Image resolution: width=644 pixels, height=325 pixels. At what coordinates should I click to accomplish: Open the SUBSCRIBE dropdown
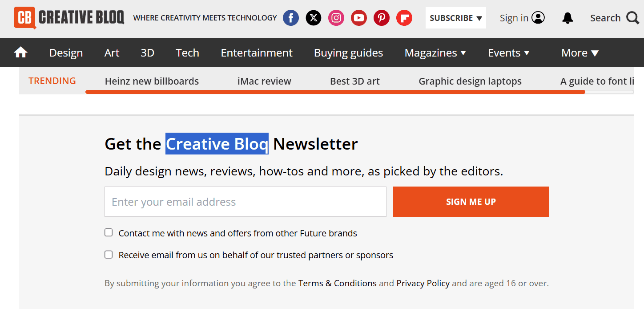(x=455, y=18)
